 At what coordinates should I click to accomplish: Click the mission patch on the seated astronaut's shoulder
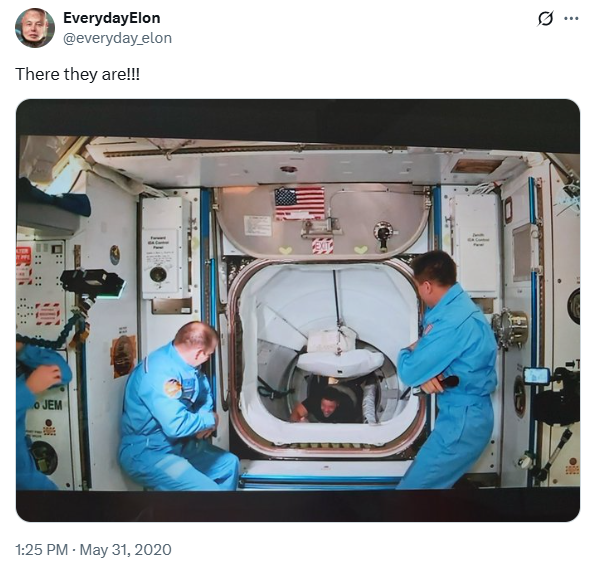point(173,388)
